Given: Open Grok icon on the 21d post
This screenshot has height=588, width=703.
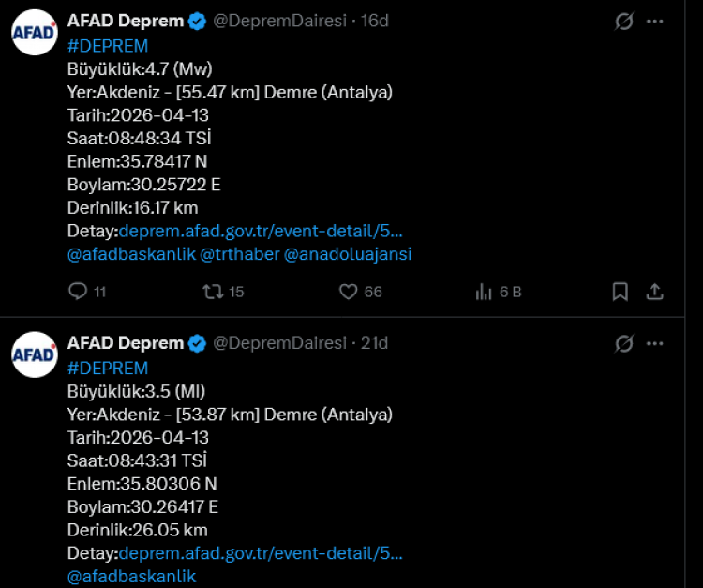Looking at the screenshot, I should coord(623,344).
